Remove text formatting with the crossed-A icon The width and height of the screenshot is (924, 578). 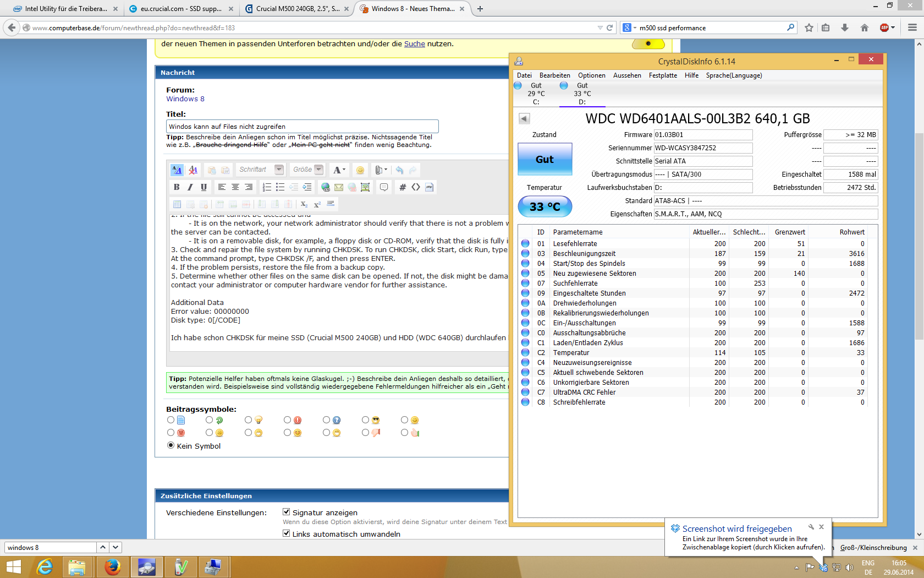(x=193, y=170)
